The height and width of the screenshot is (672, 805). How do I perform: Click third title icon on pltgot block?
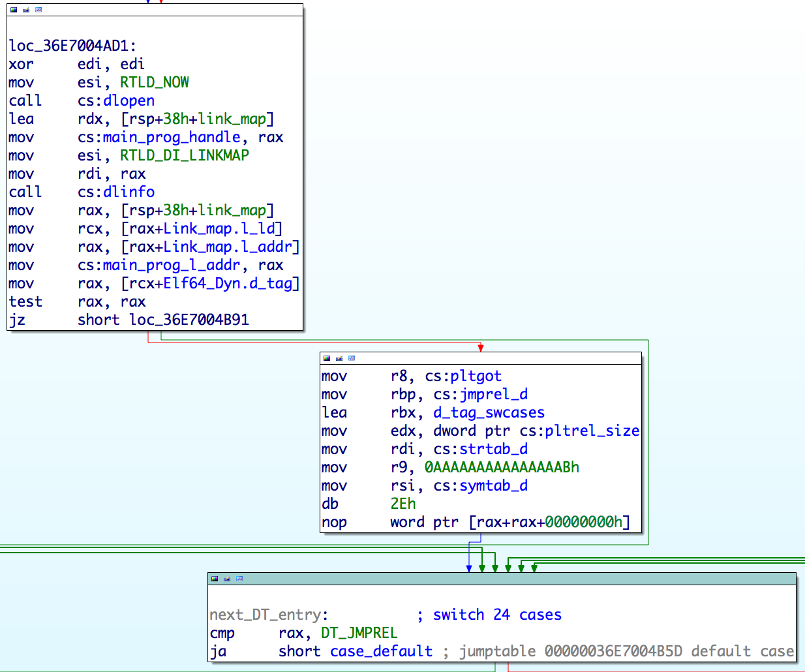[x=352, y=358]
